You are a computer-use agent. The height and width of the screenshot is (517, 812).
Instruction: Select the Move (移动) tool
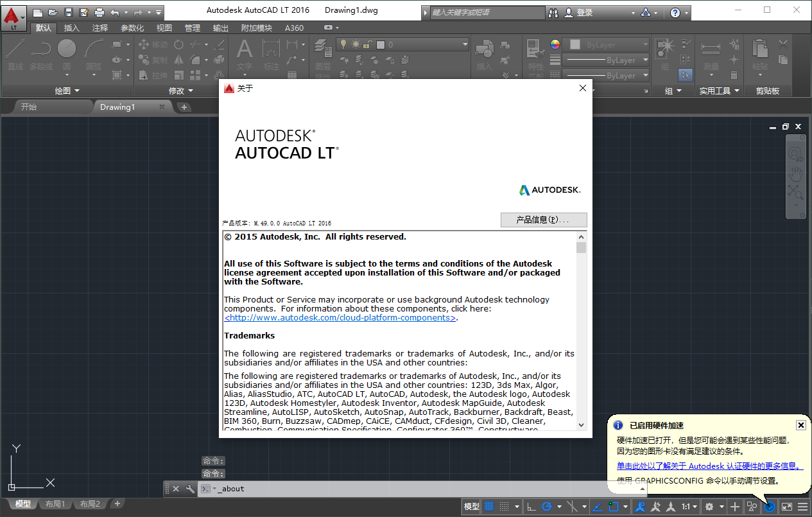(x=152, y=45)
